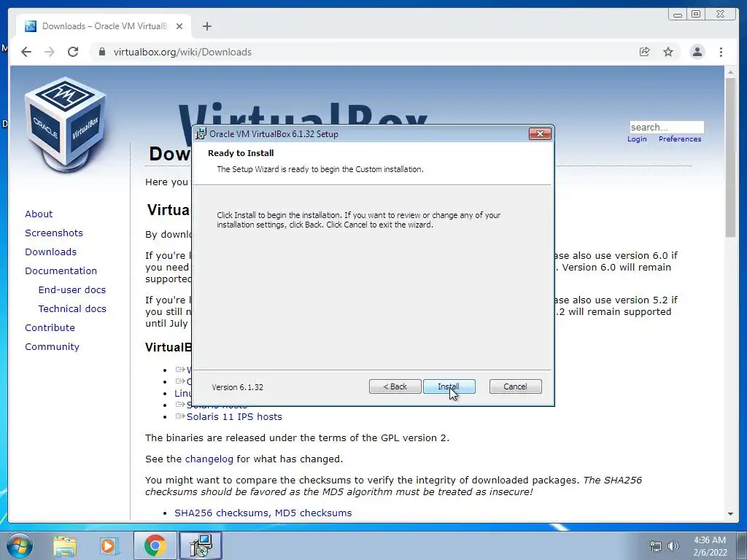Click the share page icon in Chrome
Screen dimensions: 747x560
(x=645, y=52)
